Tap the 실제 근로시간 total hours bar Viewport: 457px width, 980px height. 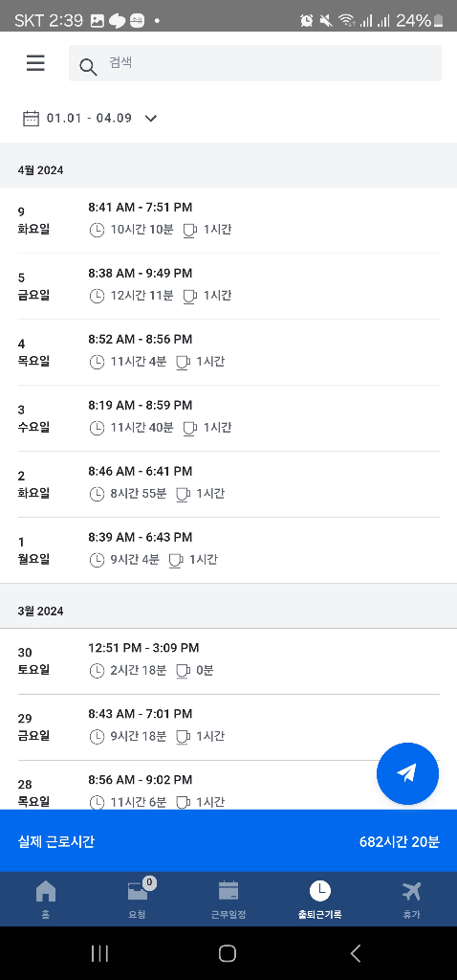228,841
